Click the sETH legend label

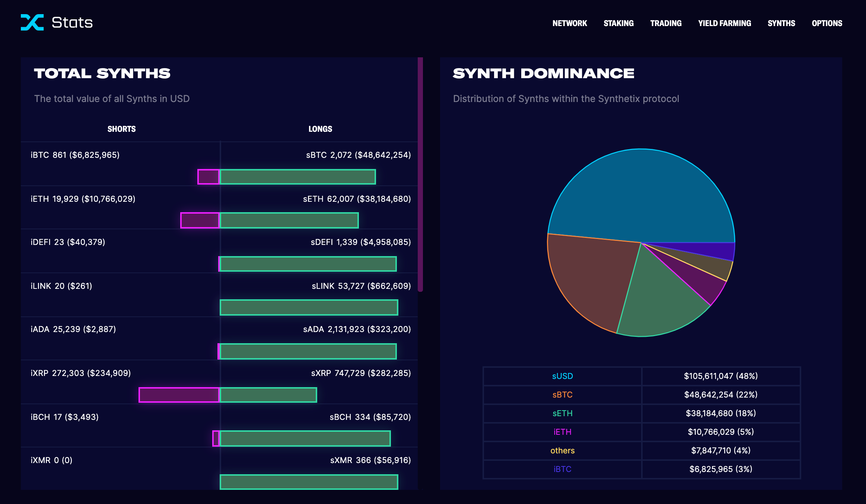click(562, 413)
